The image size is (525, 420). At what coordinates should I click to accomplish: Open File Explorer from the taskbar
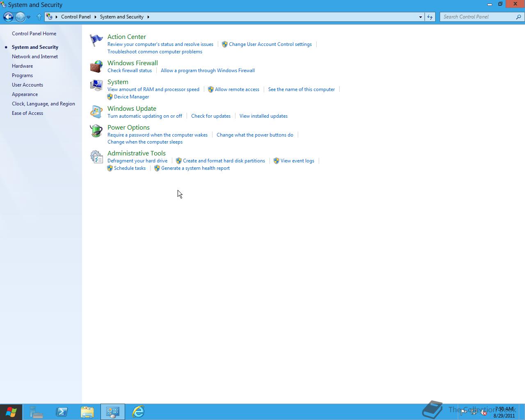(87, 412)
